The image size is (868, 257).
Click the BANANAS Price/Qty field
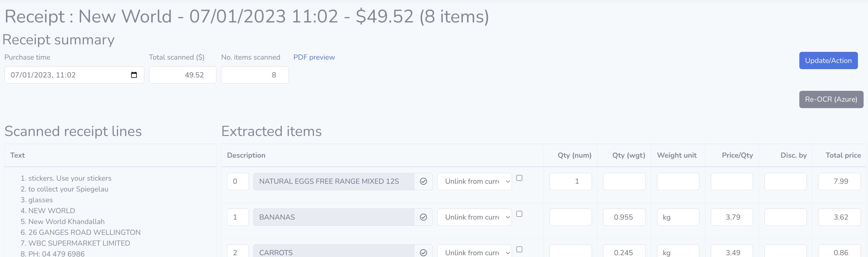[x=731, y=217]
